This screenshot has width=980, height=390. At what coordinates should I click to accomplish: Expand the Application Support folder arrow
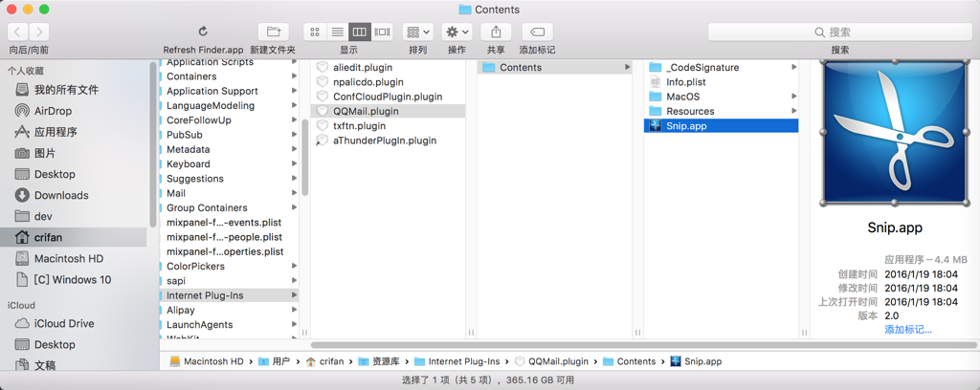tap(294, 91)
